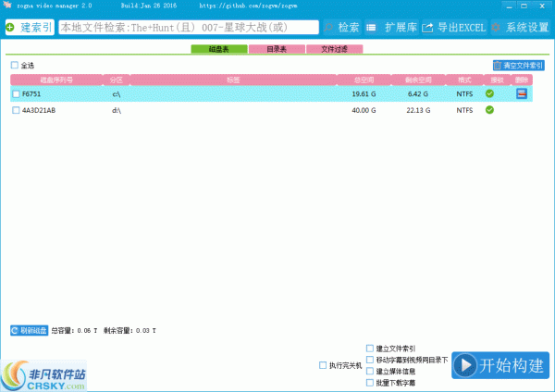555x392 pixels.
Task: Enable the 建立文件索引 option
Action: pyautogui.click(x=370, y=349)
